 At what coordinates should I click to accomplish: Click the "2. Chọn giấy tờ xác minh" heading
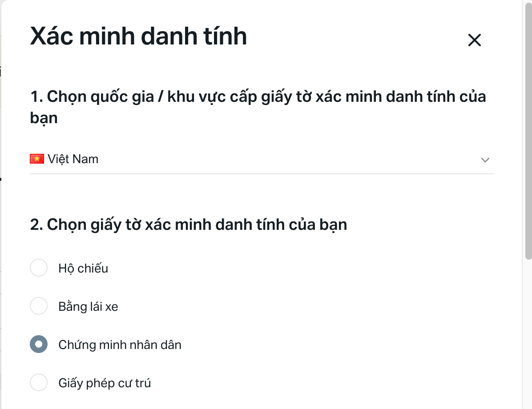189,225
